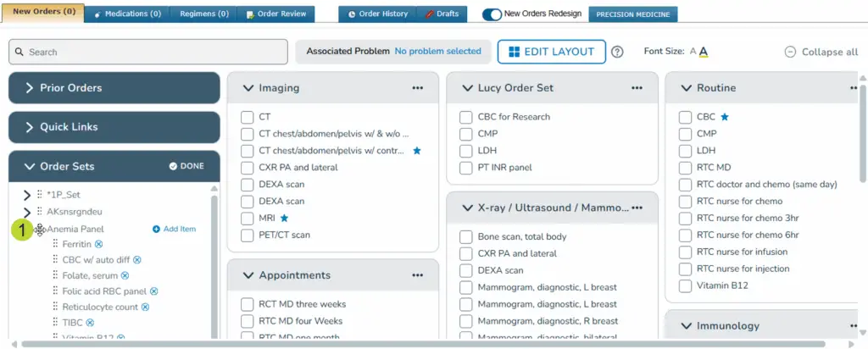Expand the Prior Orders section
Screen dimensions: 868x349
pyautogui.click(x=114, y=88)
